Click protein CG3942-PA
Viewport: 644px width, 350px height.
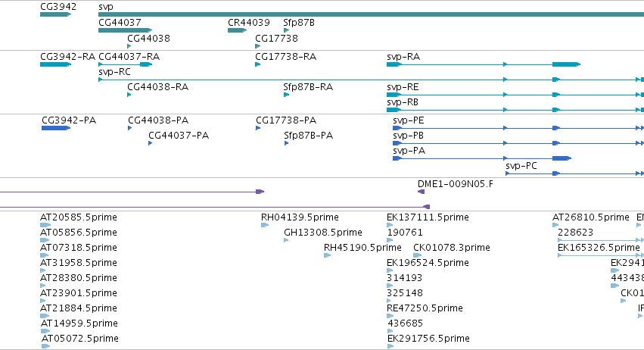pyautogui.click(x=69, y=120)
